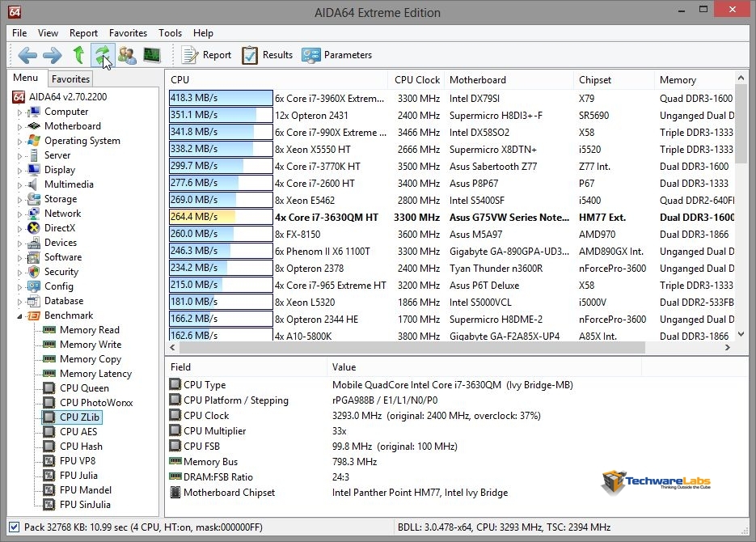The height and width of the screenshot is (542, 756).
Task: Select the Config tree icon
Action: coord(34,286)
